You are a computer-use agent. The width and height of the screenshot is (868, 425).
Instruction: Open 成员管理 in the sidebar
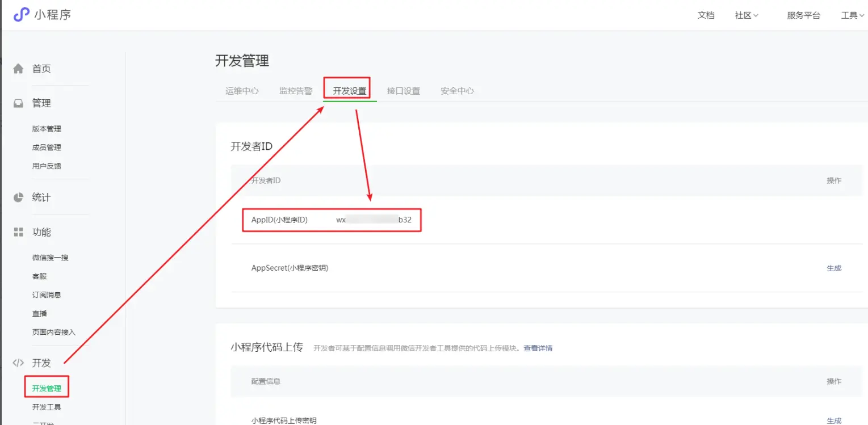point(47,148)
